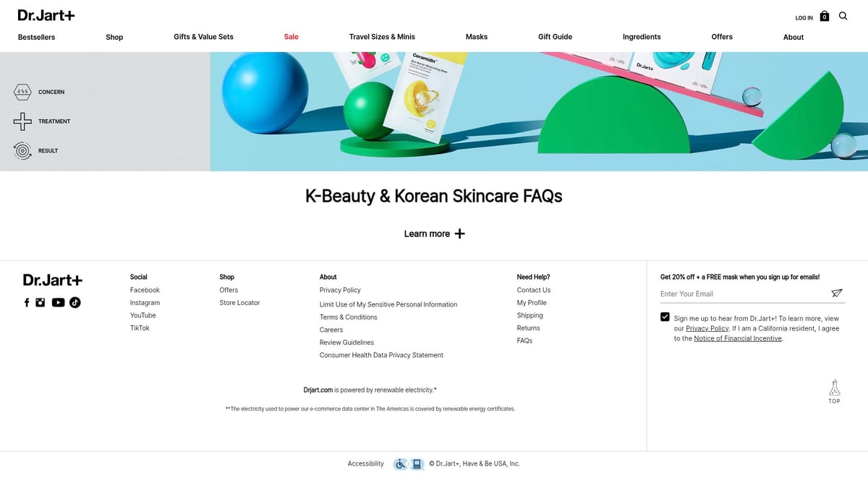The image size is (868, 488).
Task: Select the Result icon in the sidebar
Action: [x=22, y=150]
